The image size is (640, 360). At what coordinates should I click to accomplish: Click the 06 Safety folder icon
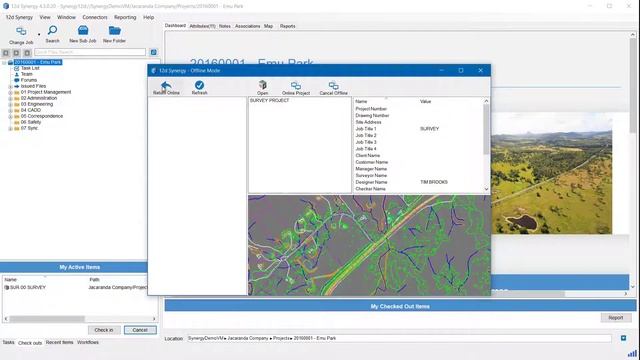click(17, 122)
